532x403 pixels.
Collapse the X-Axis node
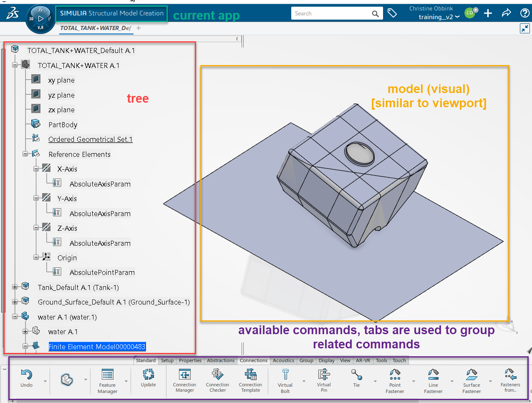36,169
